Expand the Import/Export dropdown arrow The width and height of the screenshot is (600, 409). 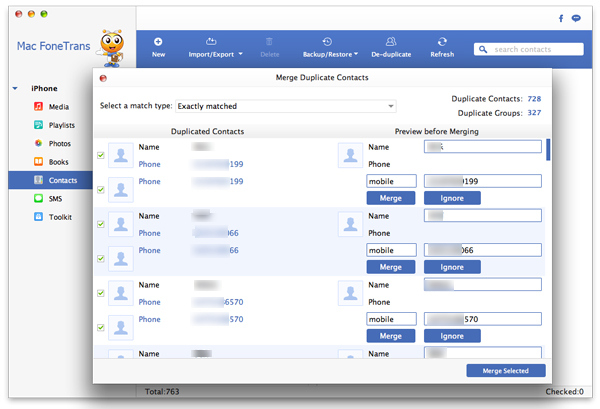click(x=240, y=54)
